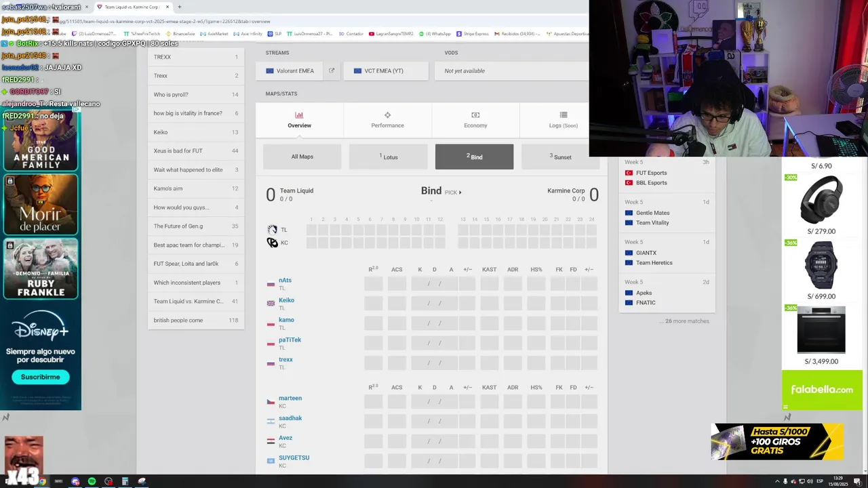868x488 pixels.
Task: Open the Stripe Express bookmark
Action: 472,33
